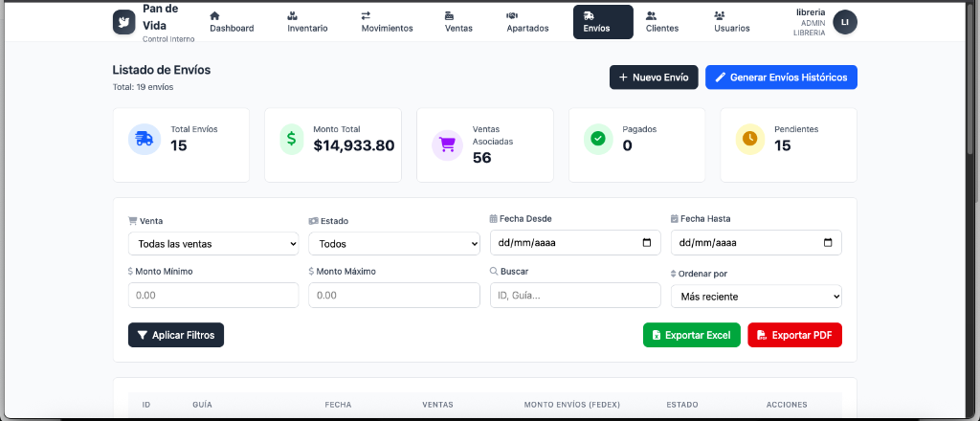Click the ACCIONES column header

click(787, 405)
